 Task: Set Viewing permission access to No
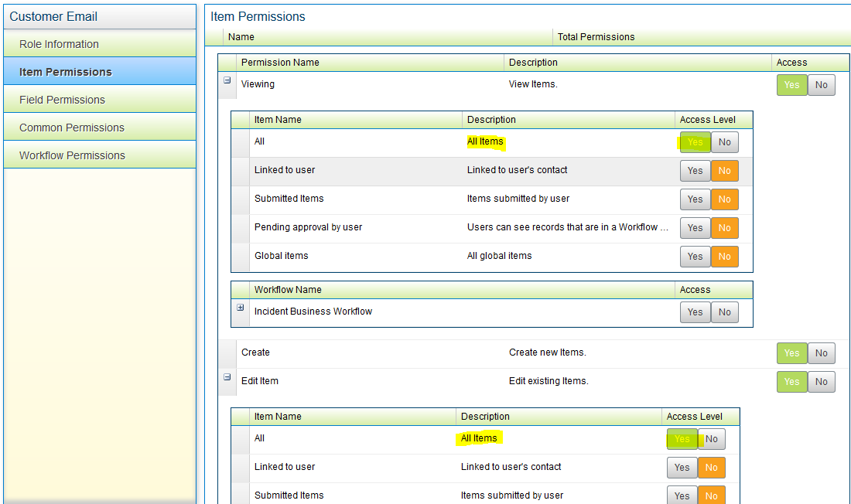tap(821, 85)
